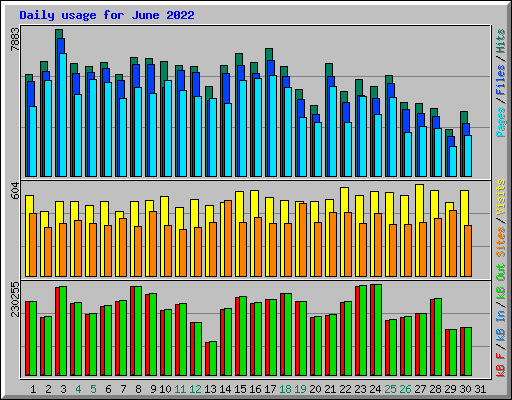
Task: Click the green kB Out bar for day 30
Action: [x=468, y=352]
